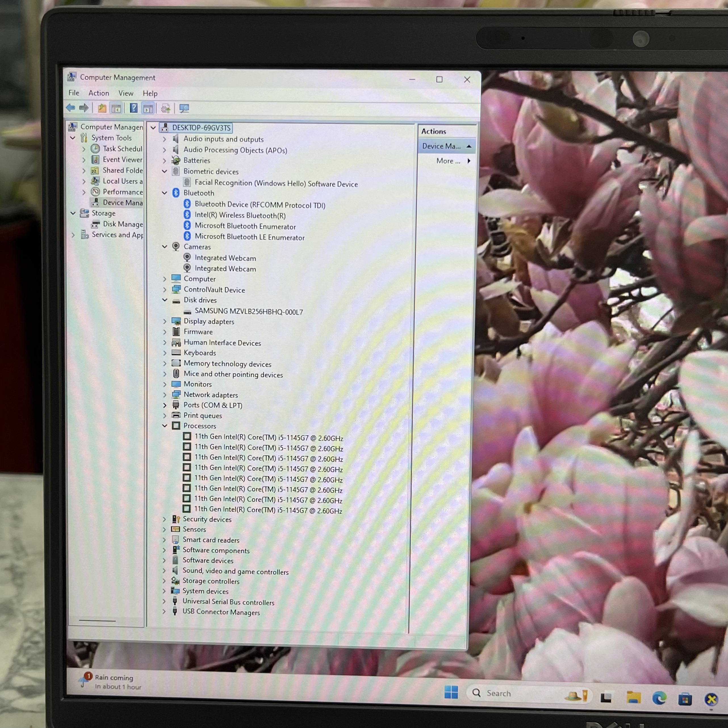Open the View menu
This screenshot has height=728, width=728.
coord(126,93)
